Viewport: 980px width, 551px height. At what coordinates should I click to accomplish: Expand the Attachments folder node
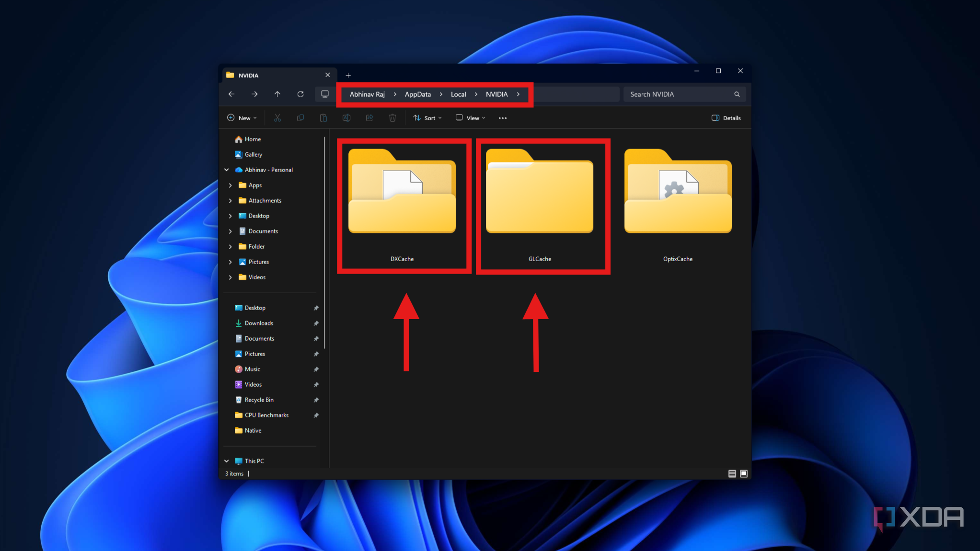tap(231, 201)
